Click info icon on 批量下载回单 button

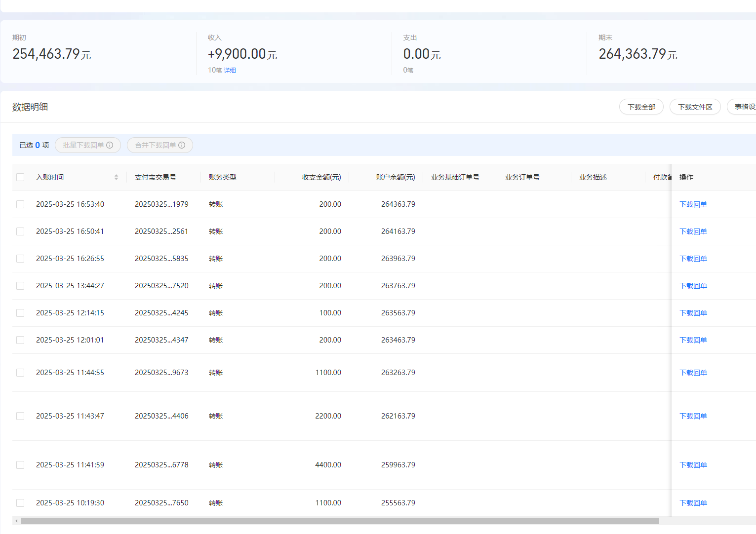pyautogui.click(x=110, y=145)
